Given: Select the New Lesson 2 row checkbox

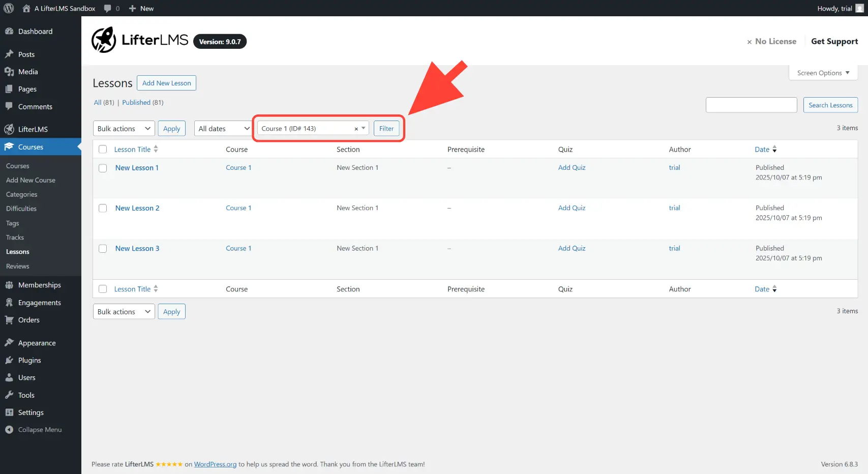Looking at the screenshot, I should pos(103,208).
